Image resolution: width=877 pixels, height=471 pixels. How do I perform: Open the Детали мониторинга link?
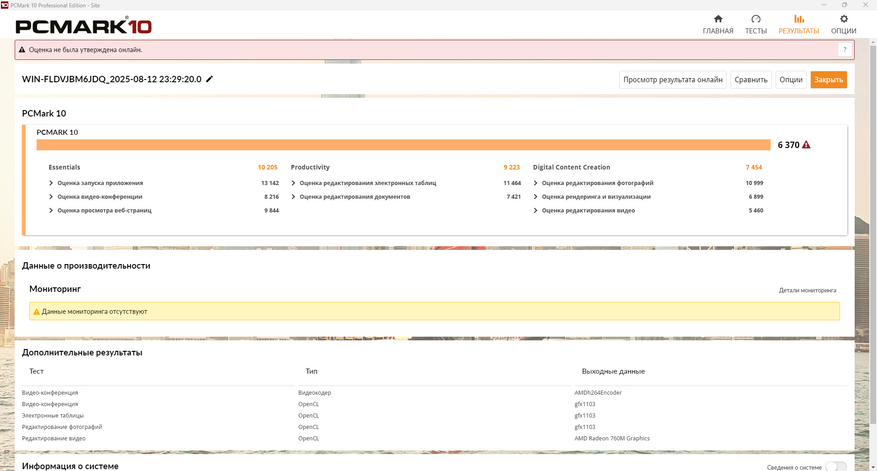pyautogui.click(x=807, y=290)
